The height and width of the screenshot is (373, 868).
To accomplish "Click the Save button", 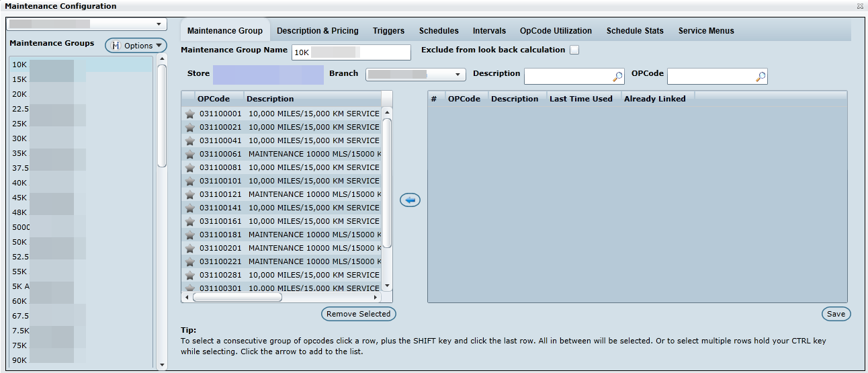I will tap(836, 314).
